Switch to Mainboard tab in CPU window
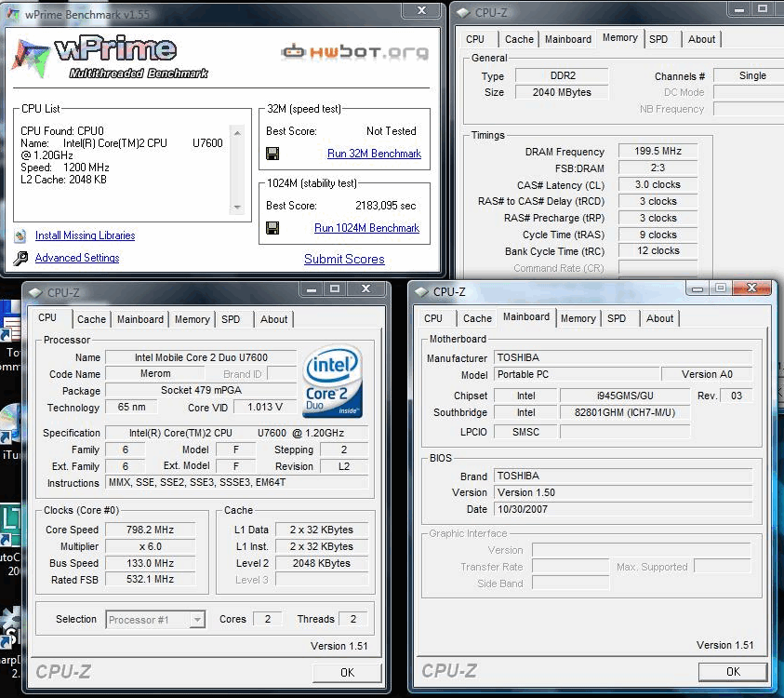The width and height of the screenshot is (784, 698). [140, 319]
